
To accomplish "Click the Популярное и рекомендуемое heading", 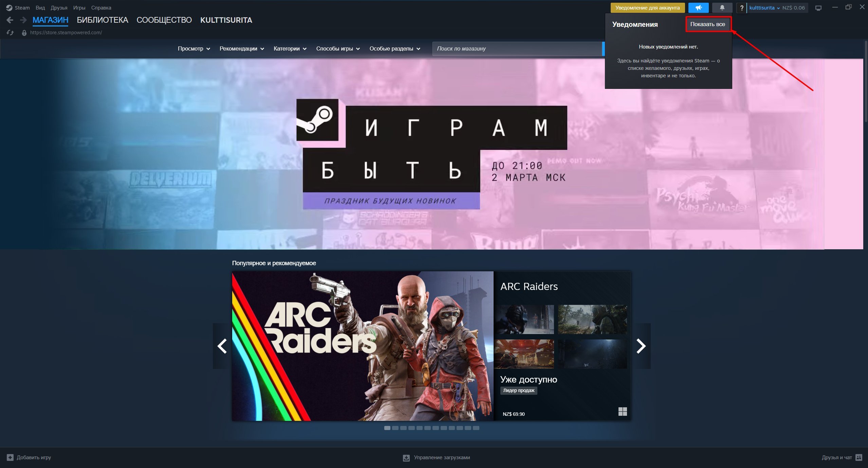I will pos(274,263).
